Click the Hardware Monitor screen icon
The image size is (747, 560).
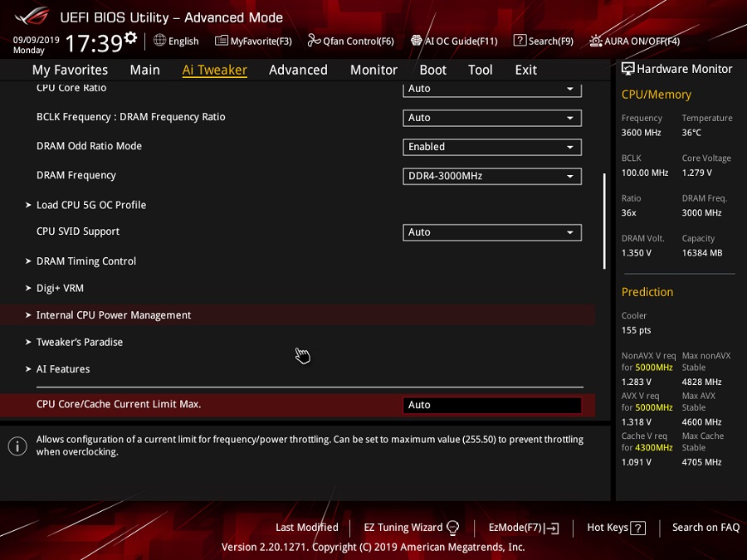coord(628,69)
